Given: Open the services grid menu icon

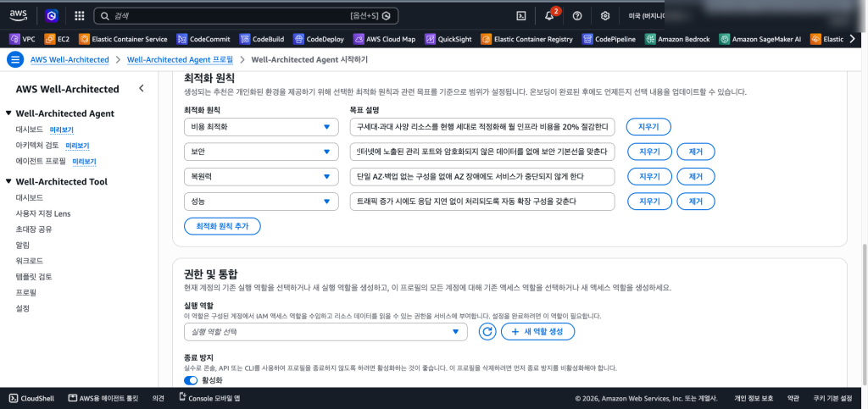Looking at the screenshot, I should click(x=79, y=16).
